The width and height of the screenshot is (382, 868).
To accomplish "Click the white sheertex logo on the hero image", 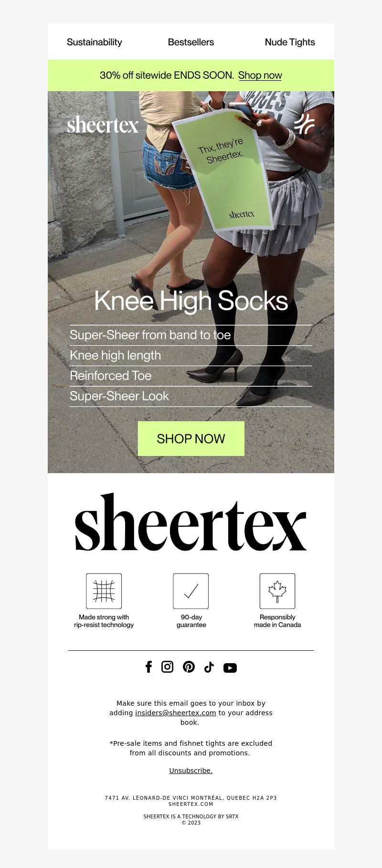I will (103, 125).
